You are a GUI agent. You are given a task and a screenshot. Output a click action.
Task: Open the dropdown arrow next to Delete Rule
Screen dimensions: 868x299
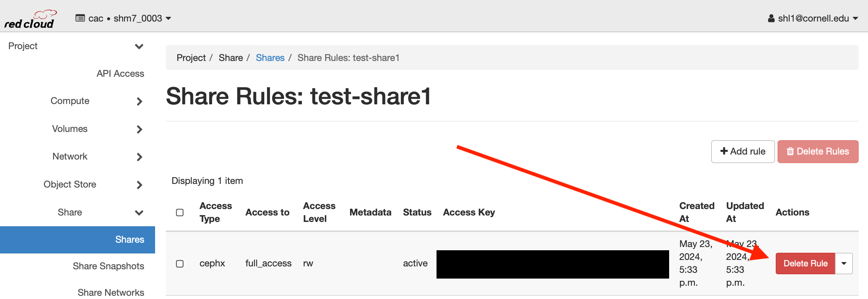(x=844, y=264)
